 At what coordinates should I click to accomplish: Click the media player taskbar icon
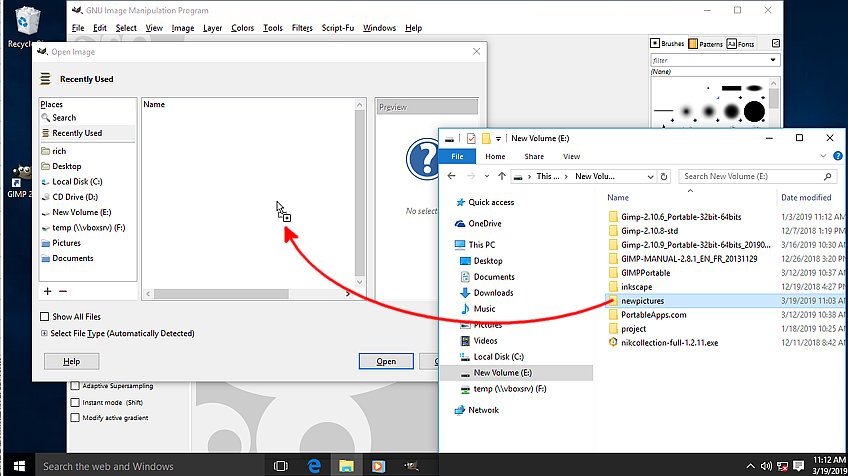click(379, 466)
